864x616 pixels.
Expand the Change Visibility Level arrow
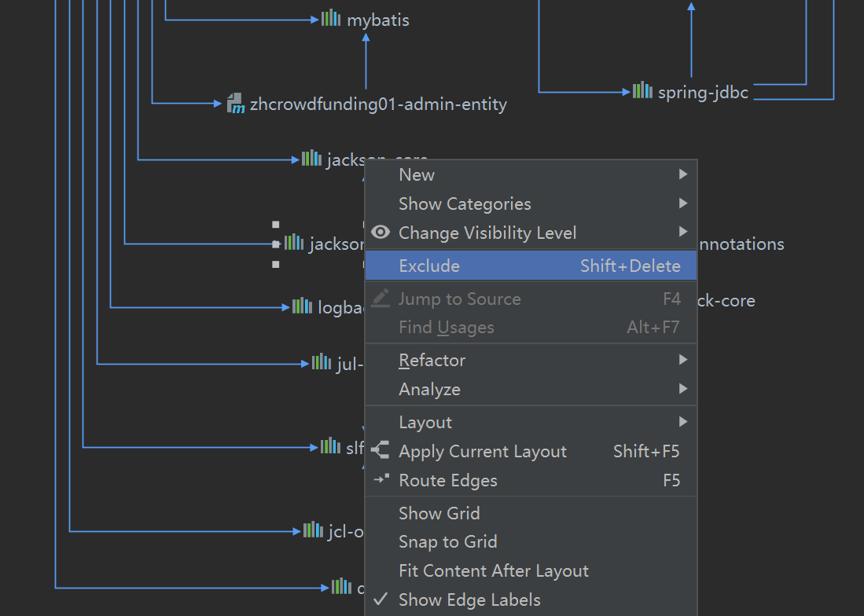pyautogui.click(x=683, y=232)
